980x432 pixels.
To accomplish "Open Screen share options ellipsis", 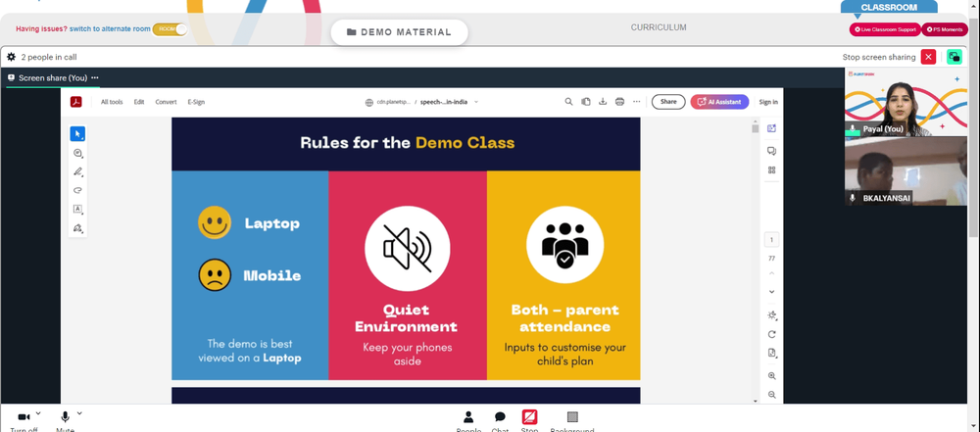I will pos(95,77).
